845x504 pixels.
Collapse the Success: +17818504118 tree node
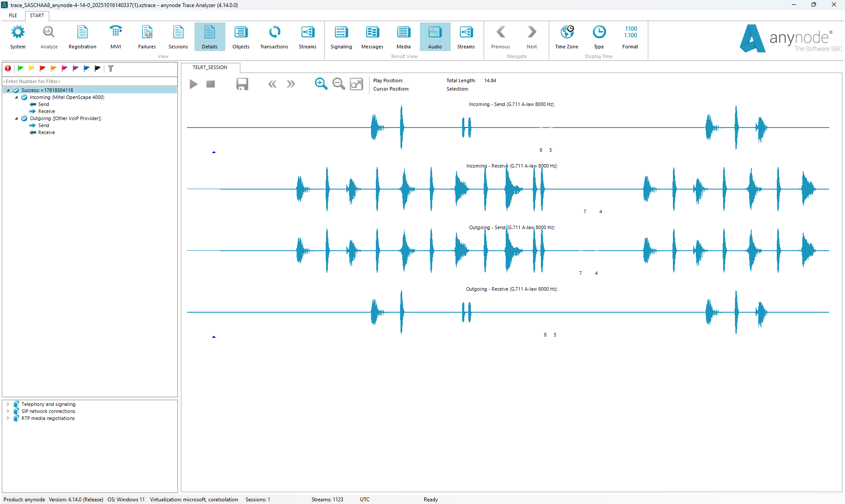click(7, 90)
